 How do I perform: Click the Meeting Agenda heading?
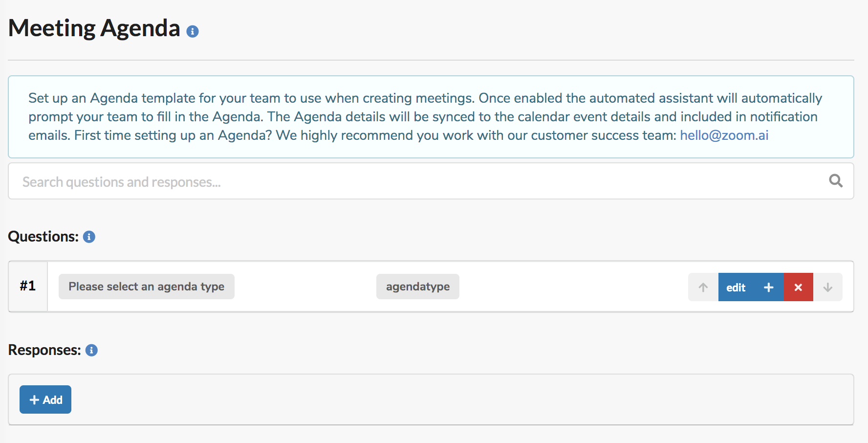pos(94,28)
